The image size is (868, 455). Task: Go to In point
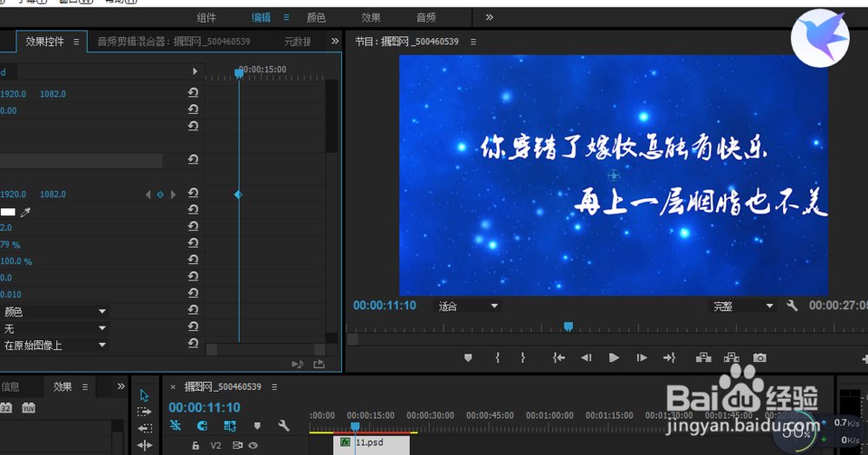pyautogui.click(x=559, y=358)
